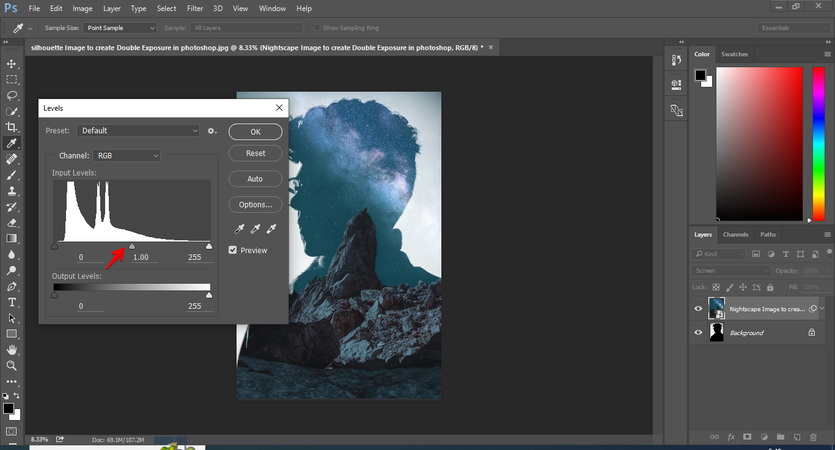Select the Brush tool

pyautogui.click(x=11, y=175)
